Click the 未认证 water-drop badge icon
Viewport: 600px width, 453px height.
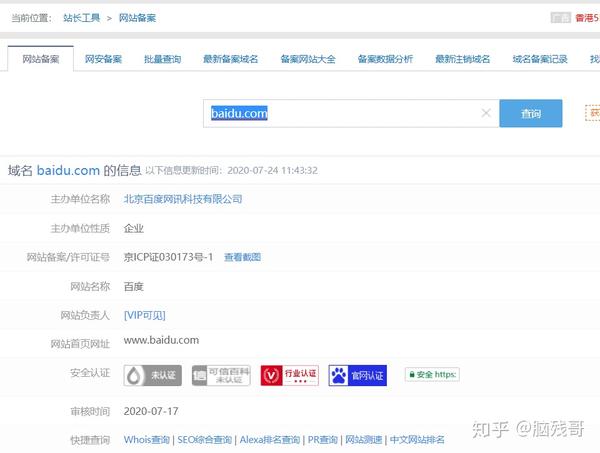point(153,375)
